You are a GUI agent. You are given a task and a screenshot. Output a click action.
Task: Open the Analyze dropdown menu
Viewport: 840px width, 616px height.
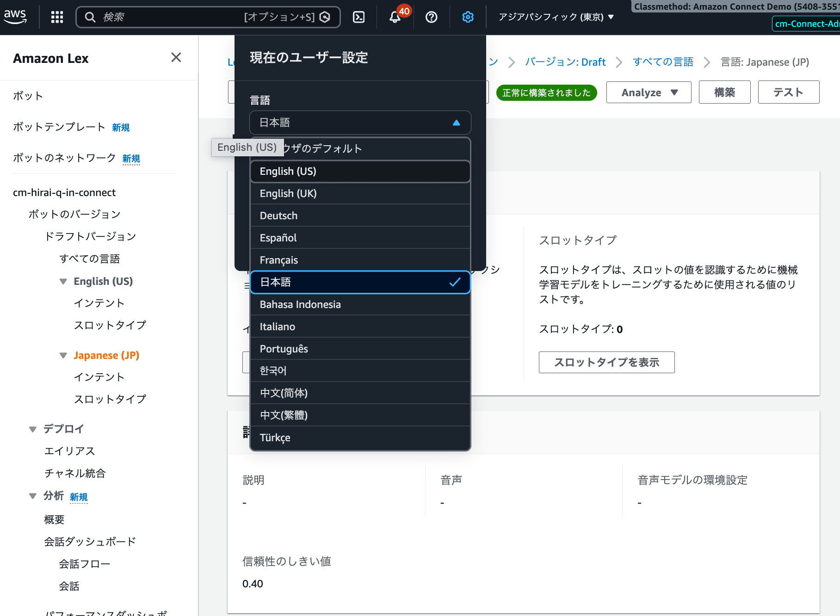(648, 92)
